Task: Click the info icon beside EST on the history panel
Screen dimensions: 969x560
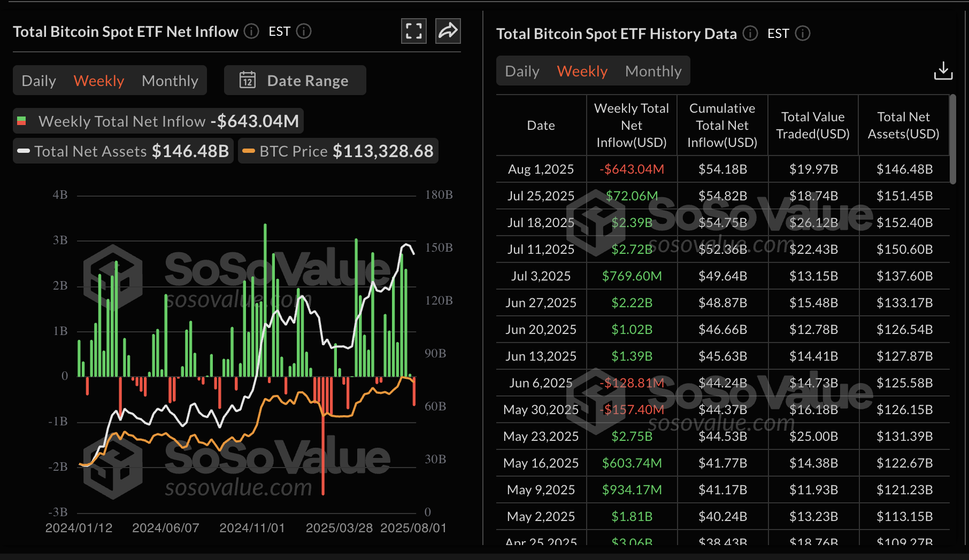Action: (802, 34)
